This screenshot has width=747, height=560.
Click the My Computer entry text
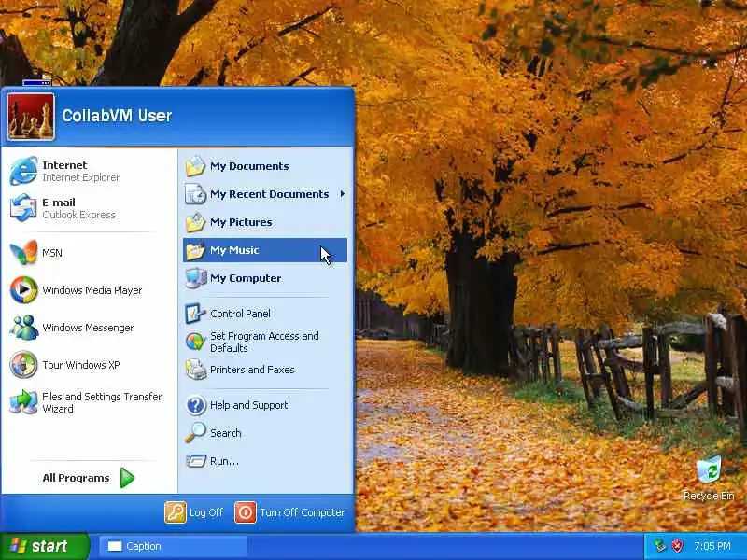tap(246, 278)
